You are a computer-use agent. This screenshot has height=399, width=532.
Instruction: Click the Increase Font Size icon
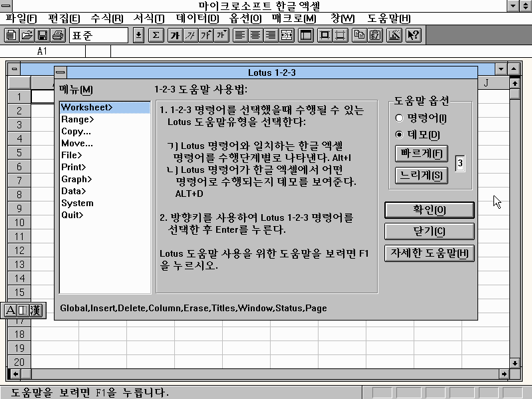(206, 35)
